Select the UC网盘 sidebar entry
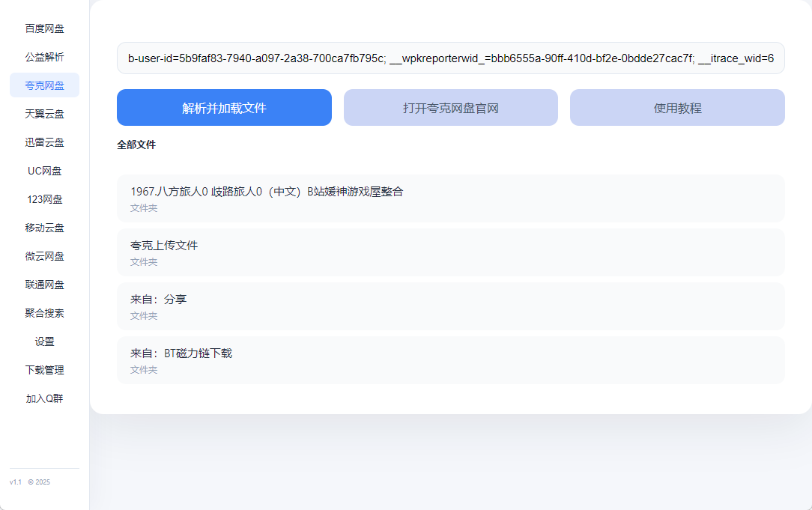812x510 pixels. 44,171
